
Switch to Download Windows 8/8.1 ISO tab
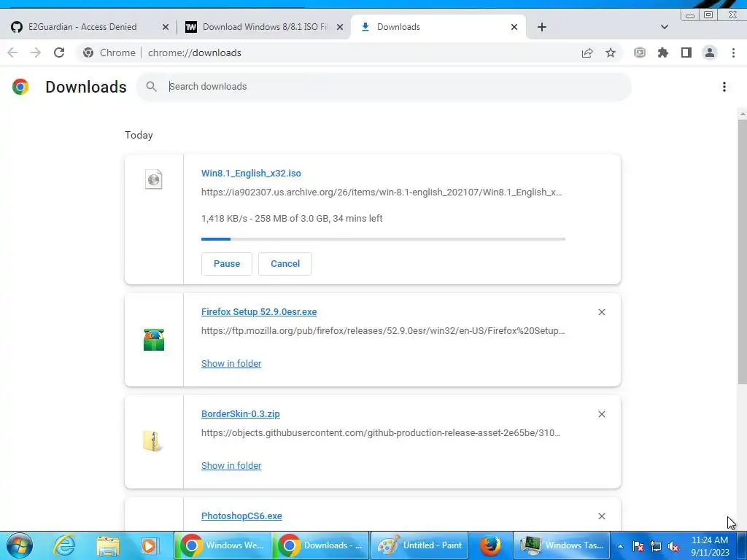coord(263,27)
